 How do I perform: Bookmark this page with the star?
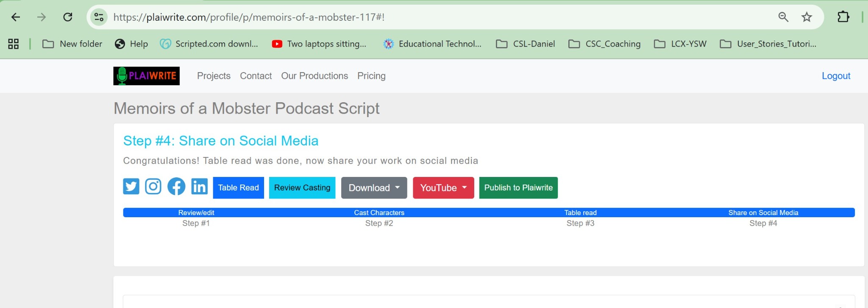click(x=807, y=17)
